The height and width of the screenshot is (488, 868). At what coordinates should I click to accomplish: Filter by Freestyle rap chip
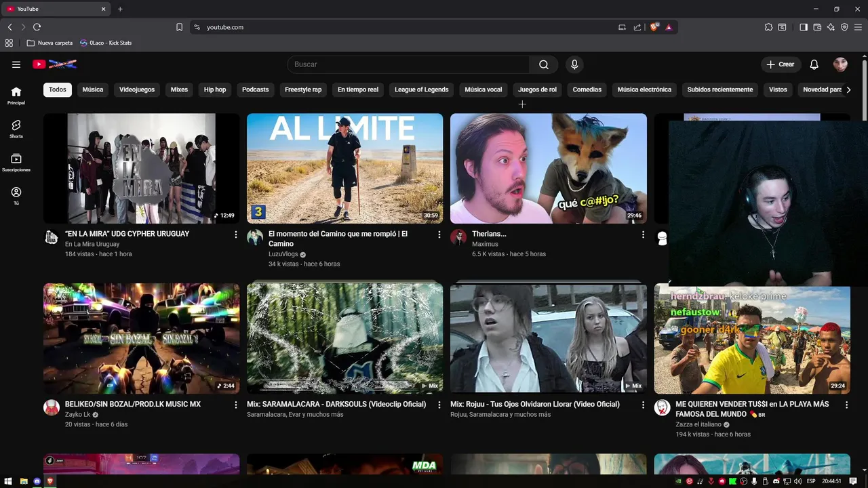click(x=303, y=89)
